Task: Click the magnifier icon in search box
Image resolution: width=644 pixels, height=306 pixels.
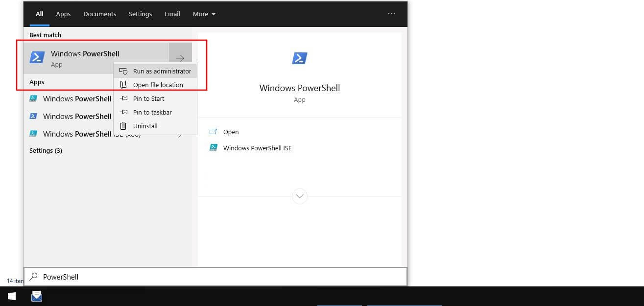Action: (x=33, y=277)
